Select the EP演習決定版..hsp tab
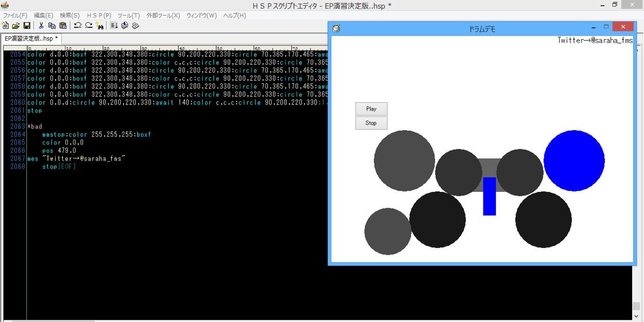This screenshot has width=644, height=322. pyautogui.click(x=31, y=39)
